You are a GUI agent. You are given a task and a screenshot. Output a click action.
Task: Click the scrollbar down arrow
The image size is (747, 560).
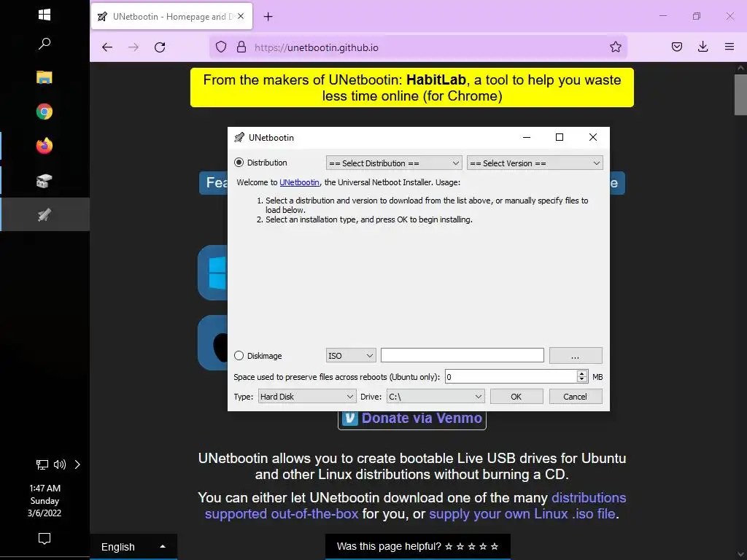pos(740,554)
